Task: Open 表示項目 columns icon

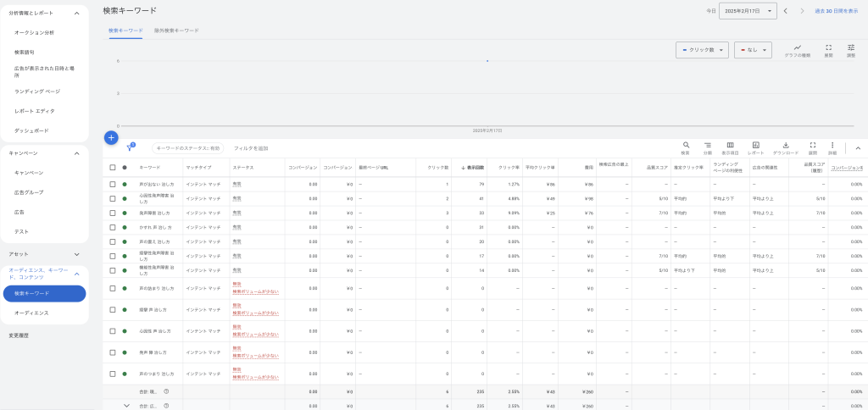Action: tap(730, 147)
